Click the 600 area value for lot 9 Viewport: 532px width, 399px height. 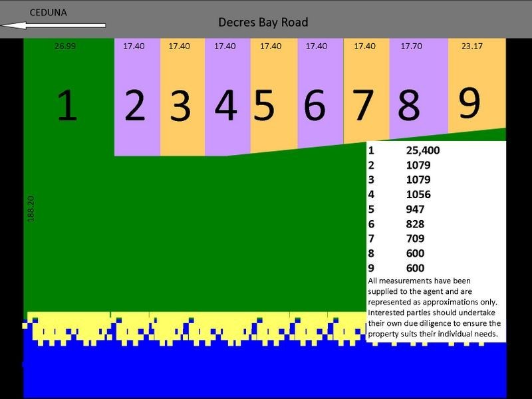(415, 268)
